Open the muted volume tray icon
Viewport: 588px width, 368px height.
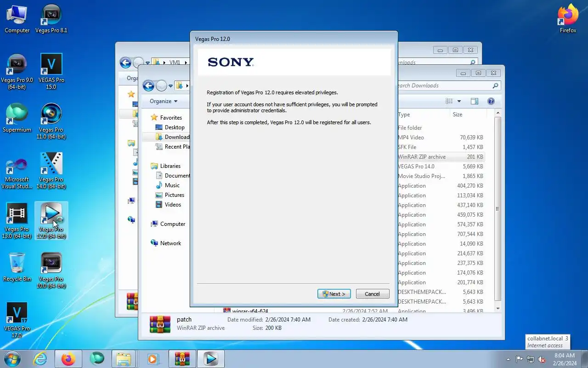pos(542,359)
